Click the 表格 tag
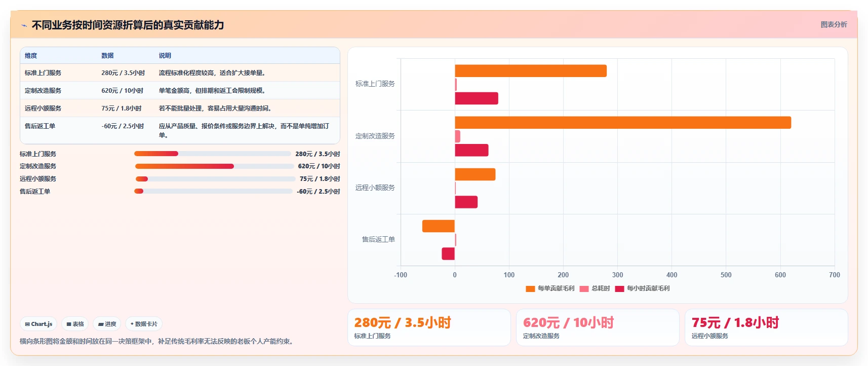Screen dimensions: 868x366 click(75, 324)
